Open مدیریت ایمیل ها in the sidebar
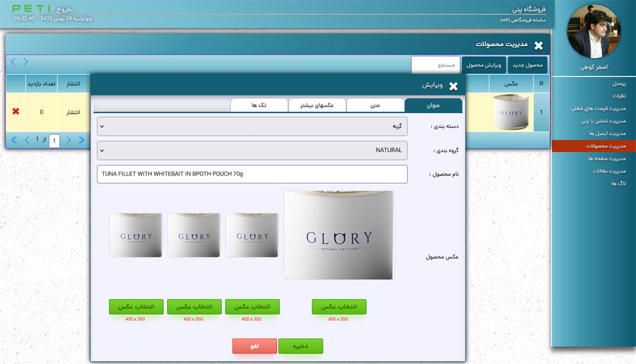This screenshot has width=636, height=364. [607, 134]
